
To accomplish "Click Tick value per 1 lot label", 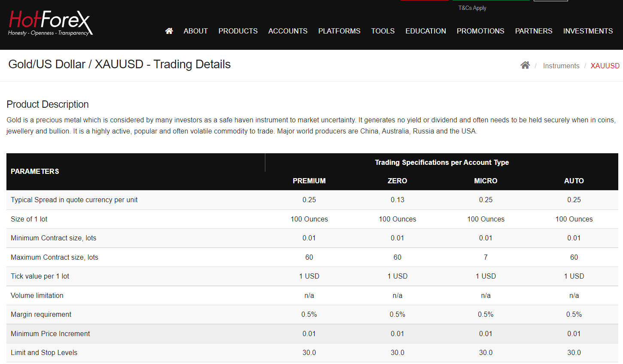I will pos(40,276).
